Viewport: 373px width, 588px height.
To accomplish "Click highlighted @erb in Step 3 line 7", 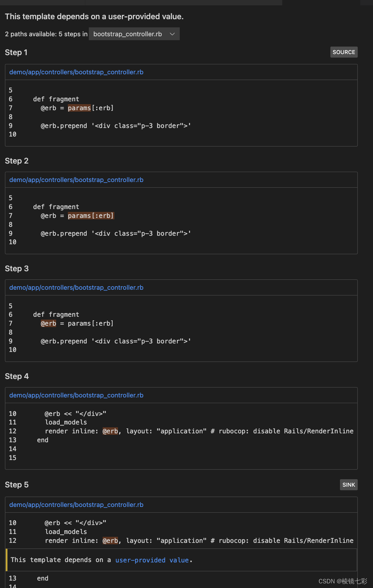I will [x=48, y=324].
